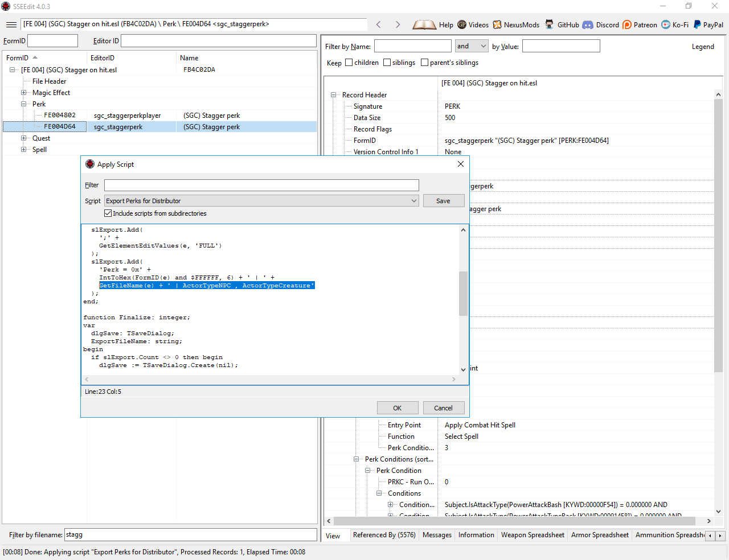The image size is (729, 560).
Task: Open the GitHub icon
Action: pyautogui.click(x=549, y=24)
